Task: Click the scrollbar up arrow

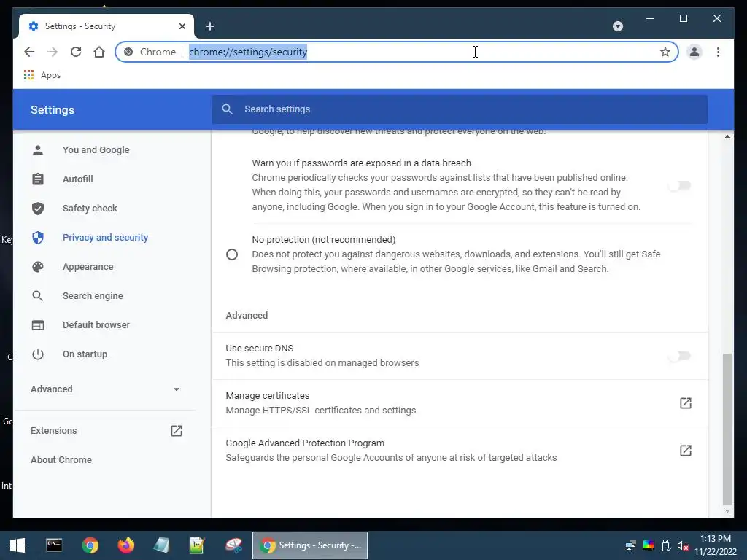Action: click(727, 136)
